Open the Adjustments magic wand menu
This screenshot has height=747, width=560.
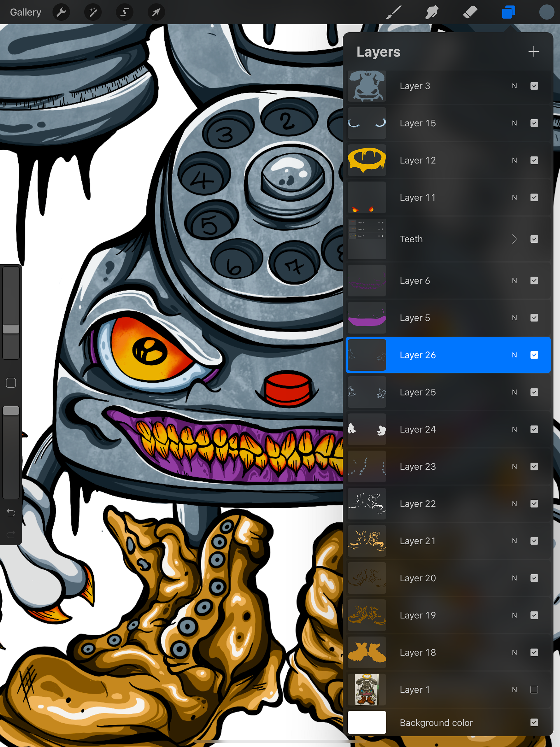click(x=92, y=13)
